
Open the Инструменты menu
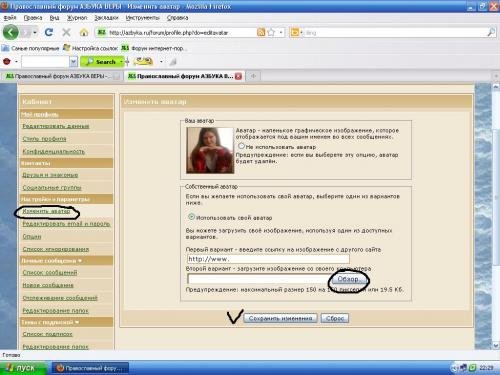click(143, 18)
